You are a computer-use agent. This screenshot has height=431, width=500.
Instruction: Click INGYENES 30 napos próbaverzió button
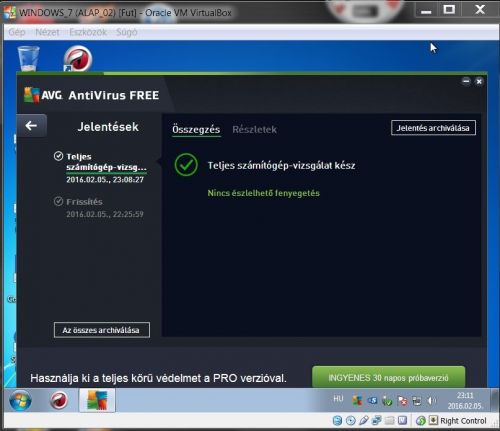388,377
